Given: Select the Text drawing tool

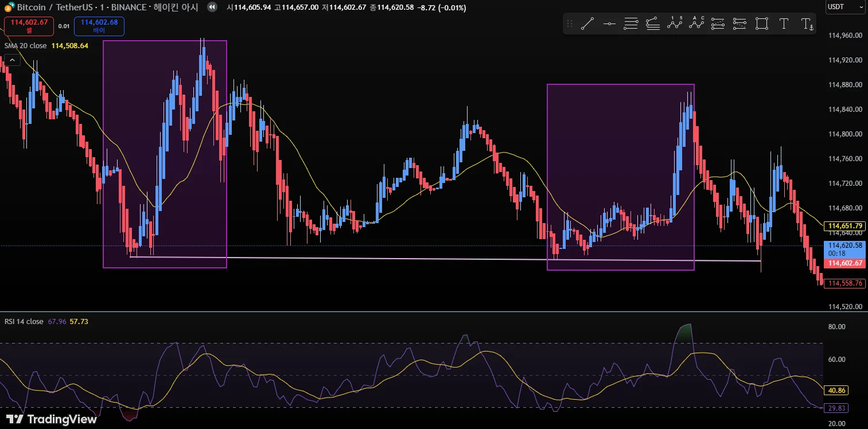Looking at the screenshot, I should pos(784,24).
